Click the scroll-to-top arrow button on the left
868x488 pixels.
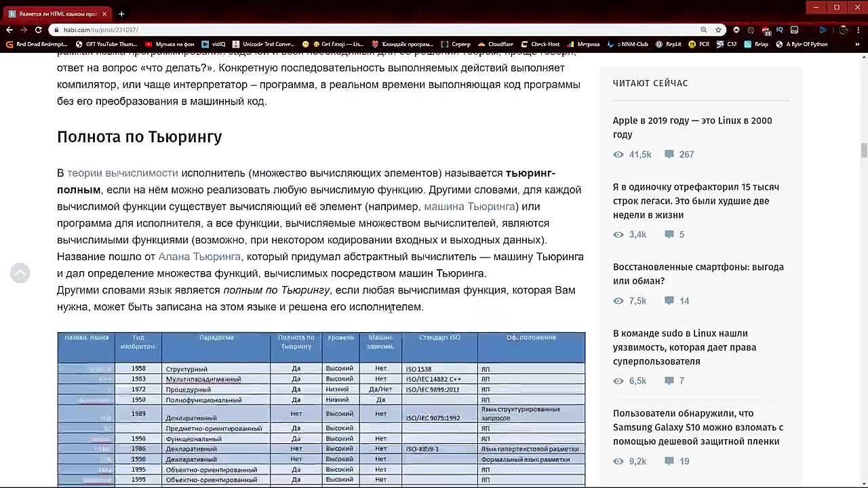click(x=20, y=273)
